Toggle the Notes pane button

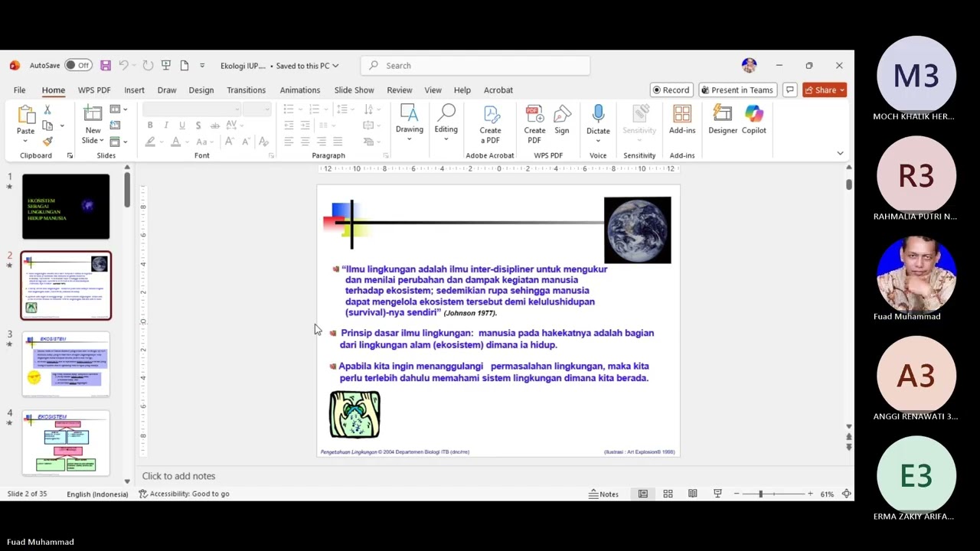[603, 494]
